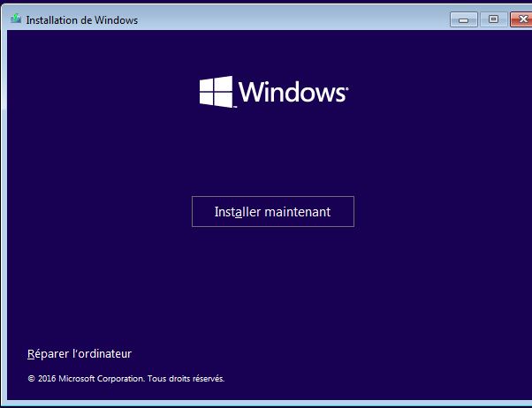Click the 2016 Microsoft Corporation copyright text
Screen dimensions: 532x408
point(125,379)
